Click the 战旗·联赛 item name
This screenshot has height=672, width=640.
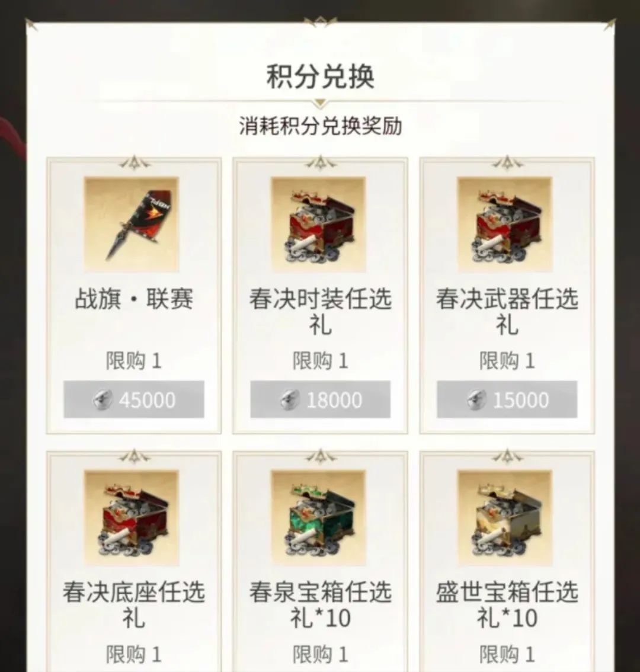pos(134,299)
